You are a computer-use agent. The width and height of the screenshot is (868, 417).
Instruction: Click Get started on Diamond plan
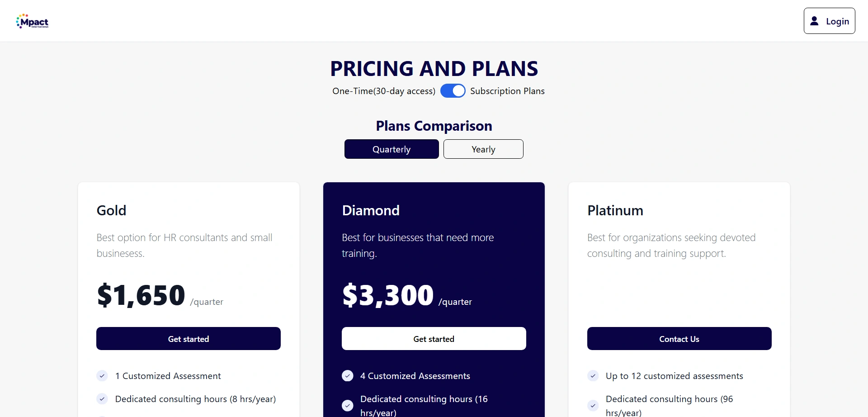[434, 339]
